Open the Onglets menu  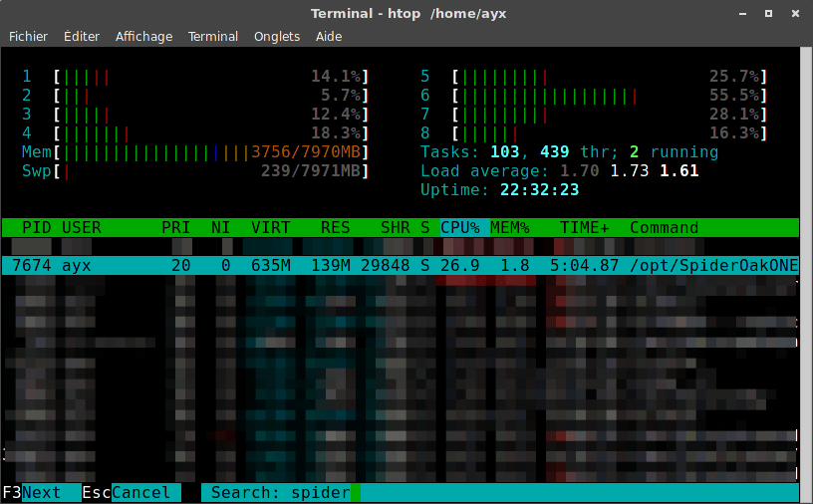(277, 36)
